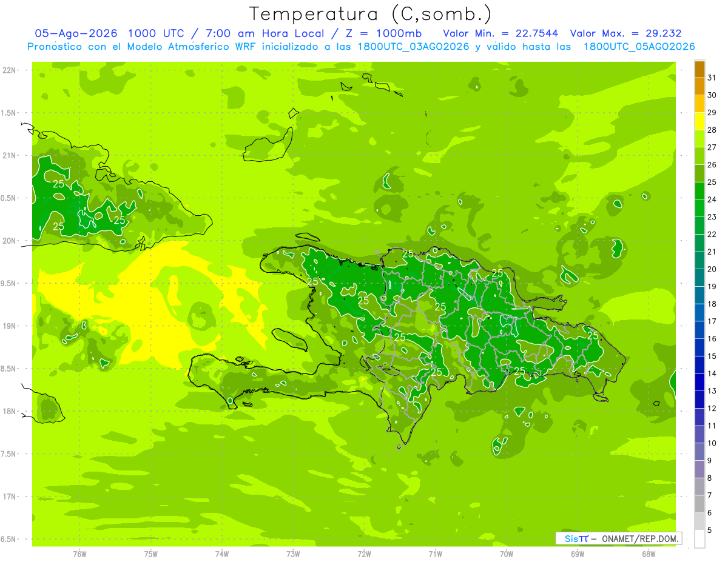Click the longitude label "76W"
728x562 pixels.
[x=79, y=554]
